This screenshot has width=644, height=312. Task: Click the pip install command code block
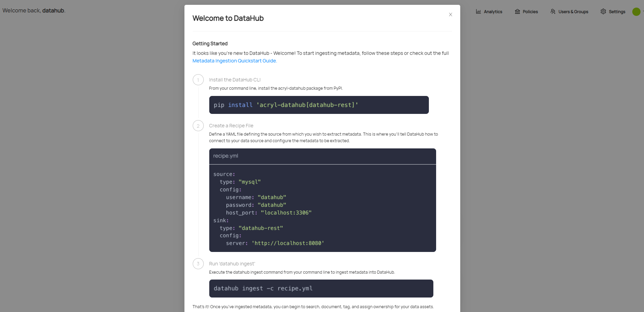pyautogui.click(x=319, y=105)
